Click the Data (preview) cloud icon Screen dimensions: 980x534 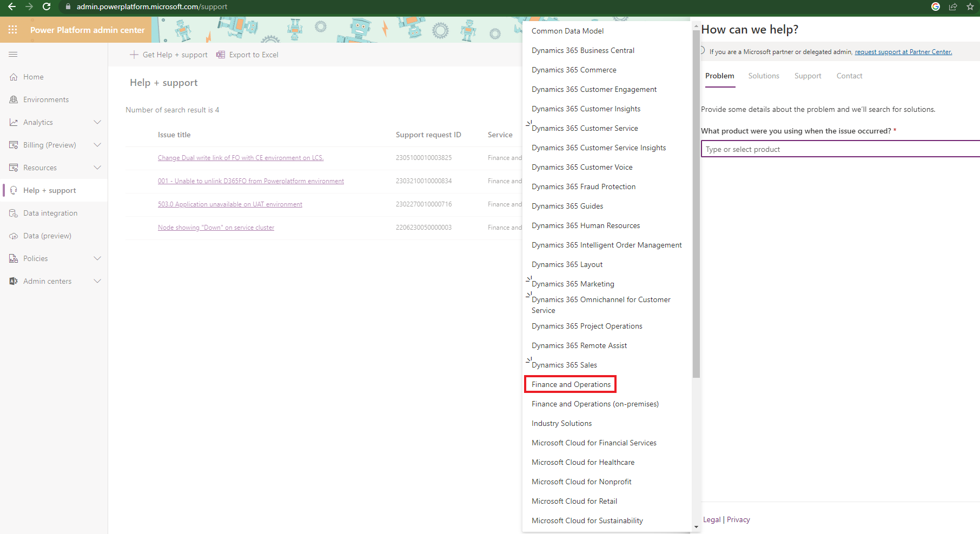point(14,236)
